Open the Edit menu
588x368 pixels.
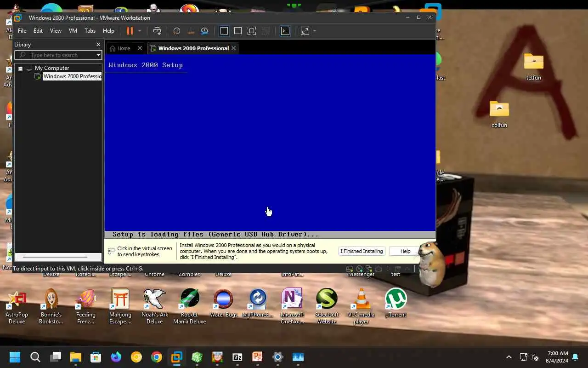38,31
